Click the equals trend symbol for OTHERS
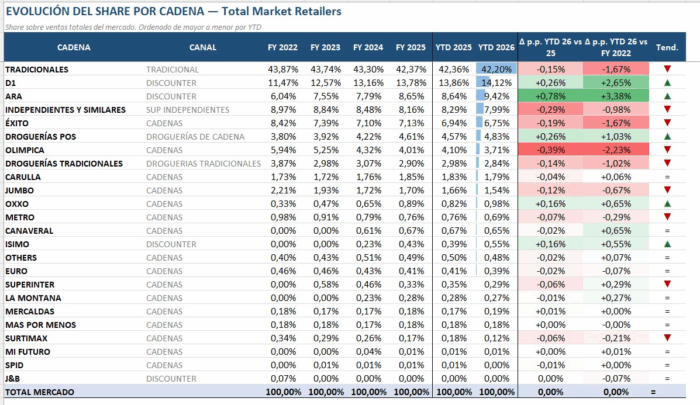 click(667, 258)
